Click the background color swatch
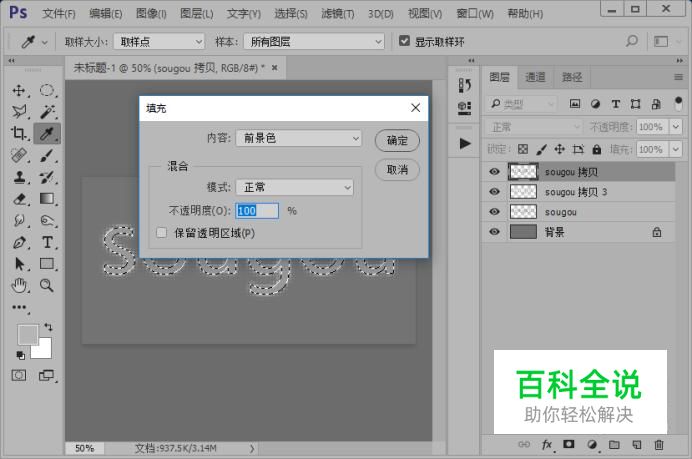 tap(44, 351)
